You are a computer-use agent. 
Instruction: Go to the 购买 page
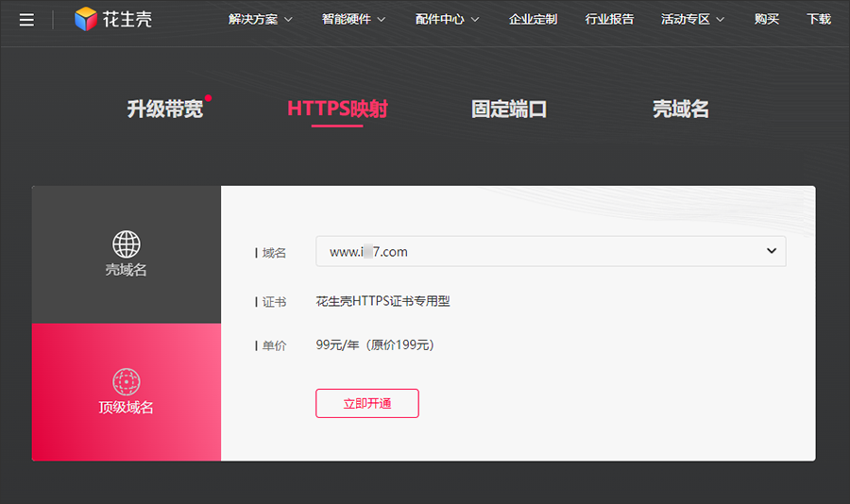(x=767, y=20)
